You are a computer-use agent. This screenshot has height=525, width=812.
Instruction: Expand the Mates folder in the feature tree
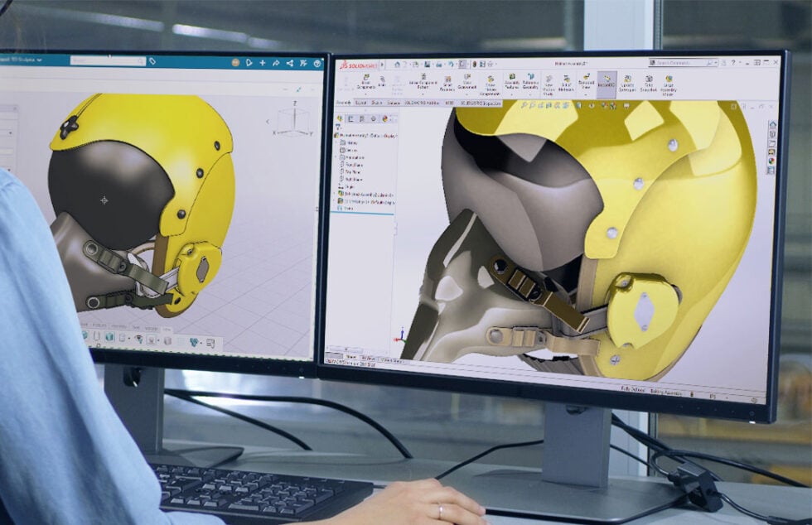pyautogui.click(x=348, y=209)
